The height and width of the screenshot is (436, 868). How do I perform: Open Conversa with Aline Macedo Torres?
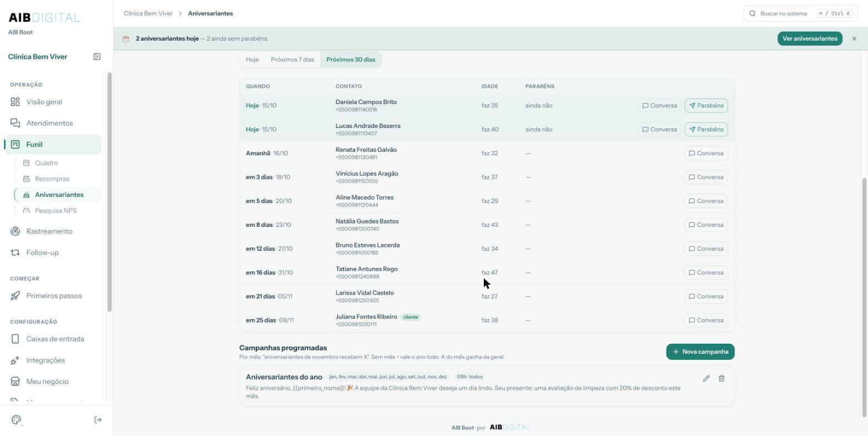(x=706, y=201)
